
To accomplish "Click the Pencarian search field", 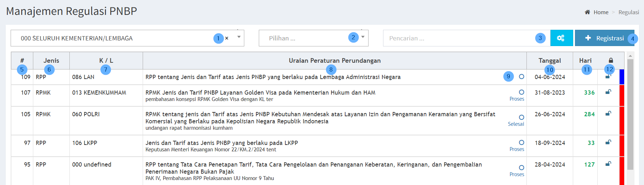I will tap(460, 38).
